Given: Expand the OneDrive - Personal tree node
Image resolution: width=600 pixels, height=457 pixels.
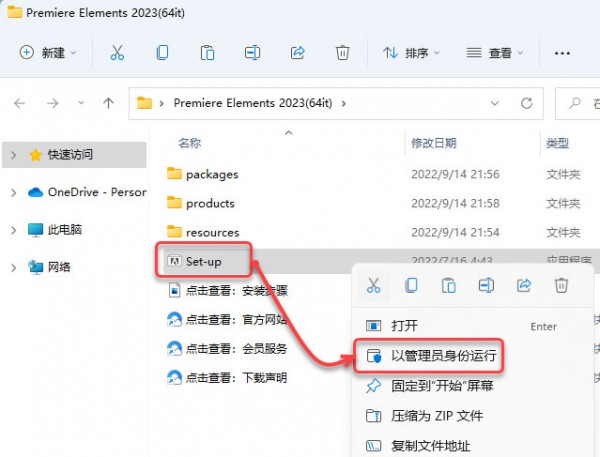Looking at the screenshot, I should tap(14, 193).
